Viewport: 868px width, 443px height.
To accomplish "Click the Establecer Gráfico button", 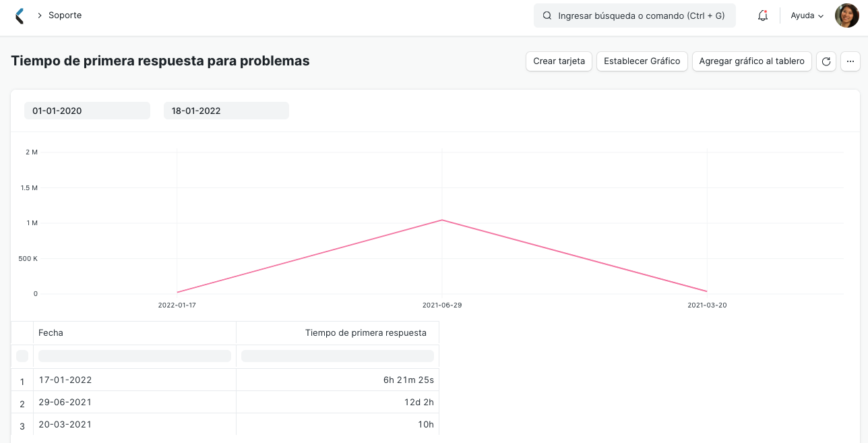I will click(642, 61).
